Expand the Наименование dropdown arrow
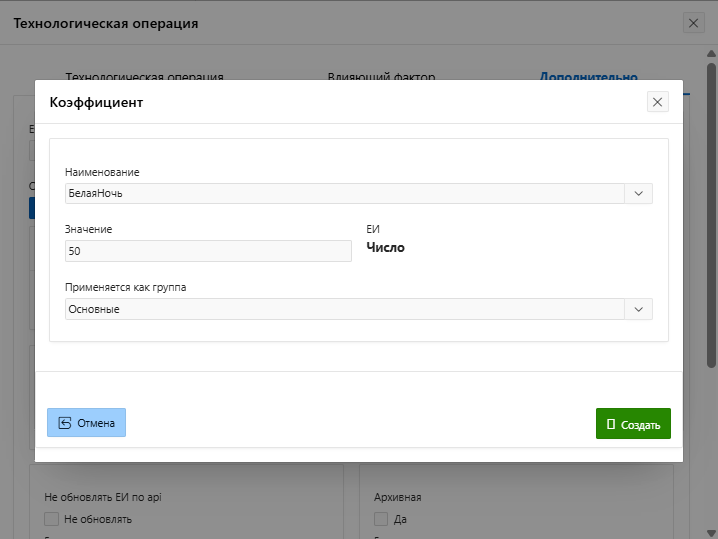The width and height of the screenshot is (718, 539). pyautogui.click(x=638, y=193)
